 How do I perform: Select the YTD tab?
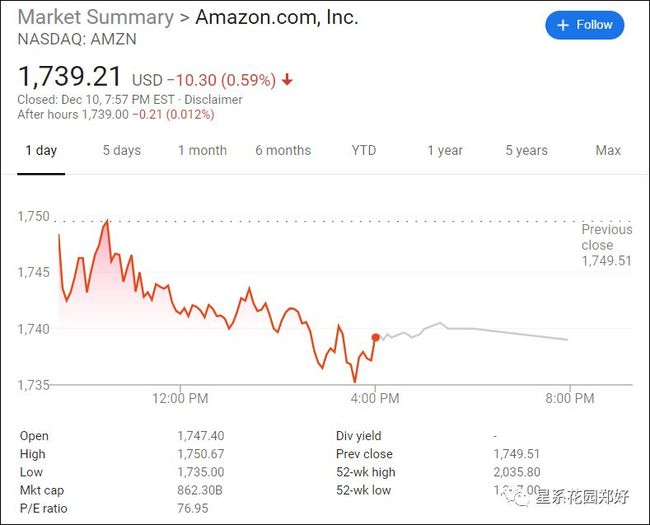pyautogui.click(x=364, y=150)
